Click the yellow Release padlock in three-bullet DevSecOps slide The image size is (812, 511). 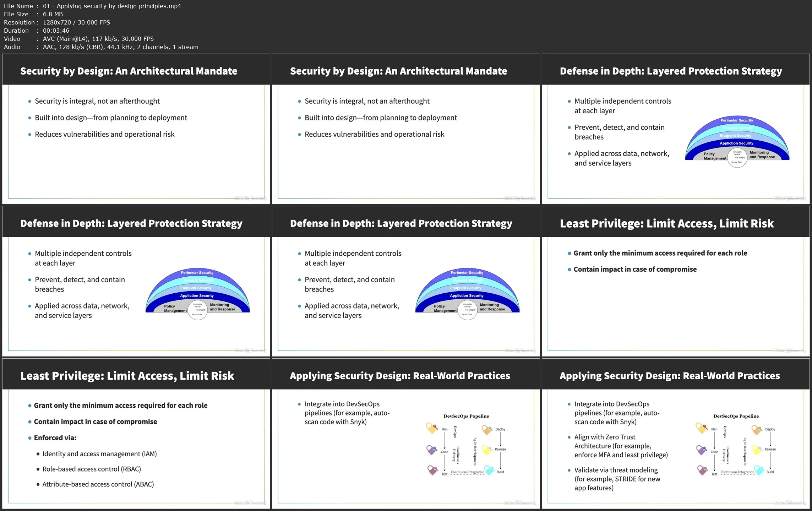point(757,450)
